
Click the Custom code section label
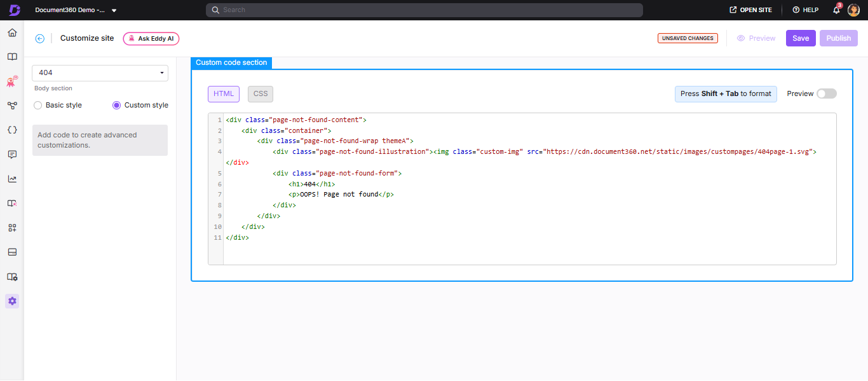pos(231,62)
